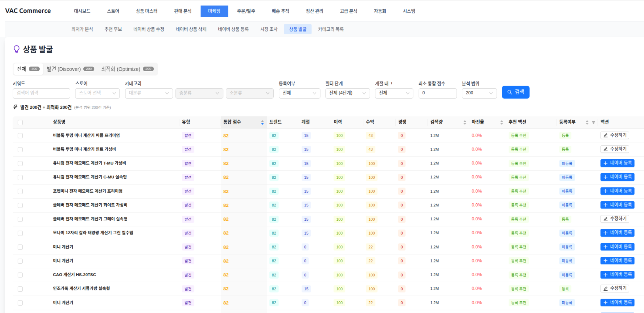Image resolution: width=644 pixels, height=313 pixels.
Task: Go to 대시보드 in top navigation
Action: point(82,11)
